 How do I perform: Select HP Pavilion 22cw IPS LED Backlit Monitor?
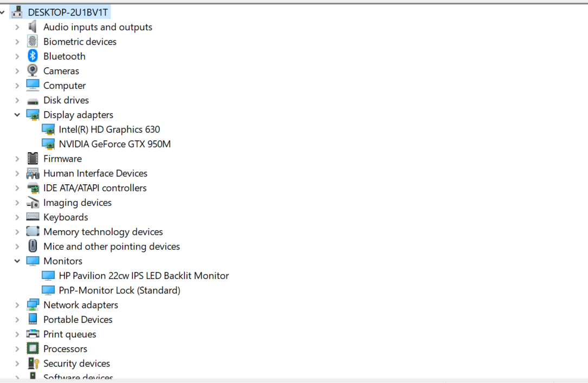(144, 276)
